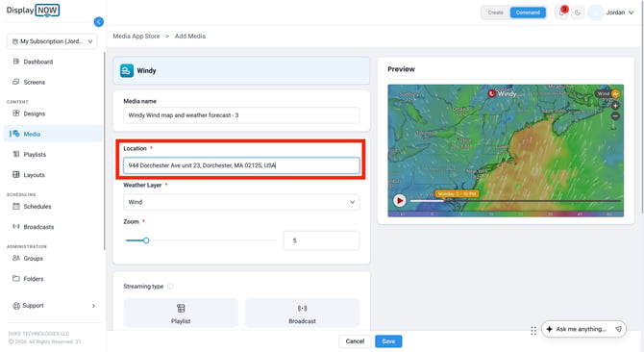Collapse the sidebar with the blue arrow button
Image resolution: width=644 pixels, height=352 pixels.
pos(99,22)
